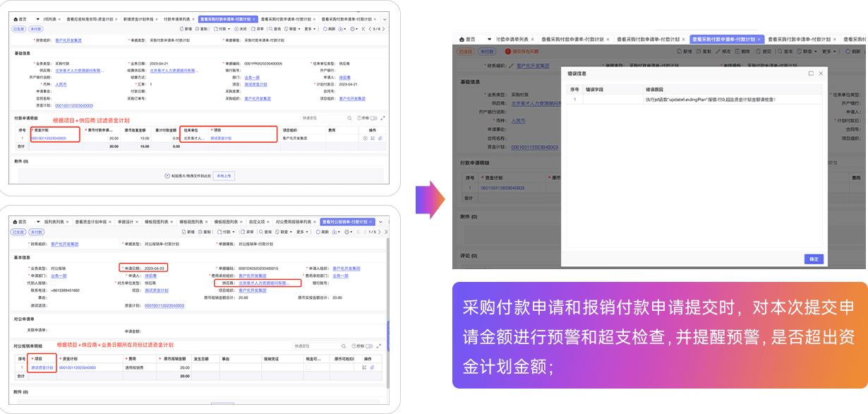Click 确定 button in error dialog
This screenshot has width=868, height=414.
click(814, 259)
